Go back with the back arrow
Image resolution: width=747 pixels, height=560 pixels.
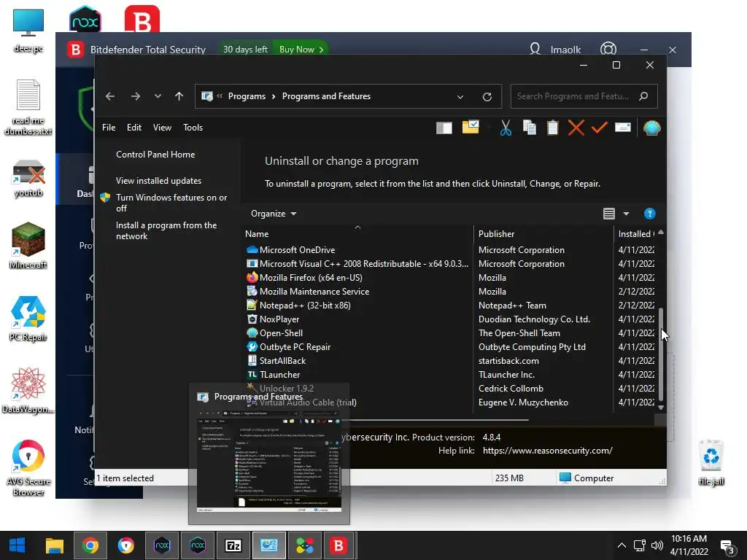110,96
